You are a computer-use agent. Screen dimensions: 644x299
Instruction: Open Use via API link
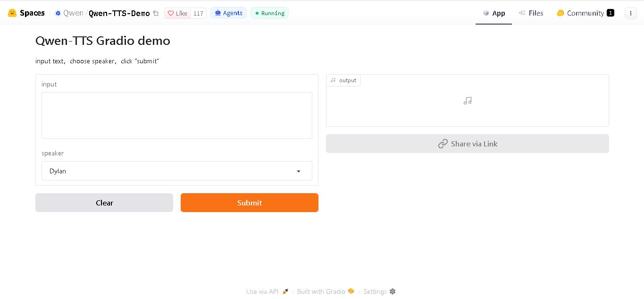tap(267, 291)
